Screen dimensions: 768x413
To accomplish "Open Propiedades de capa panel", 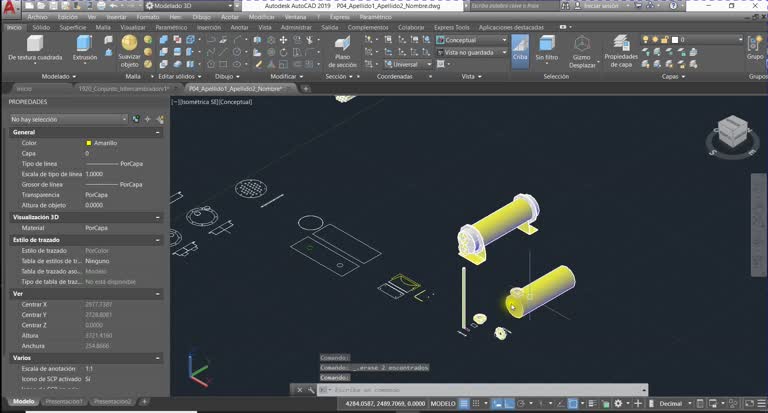I will point(621,51).
